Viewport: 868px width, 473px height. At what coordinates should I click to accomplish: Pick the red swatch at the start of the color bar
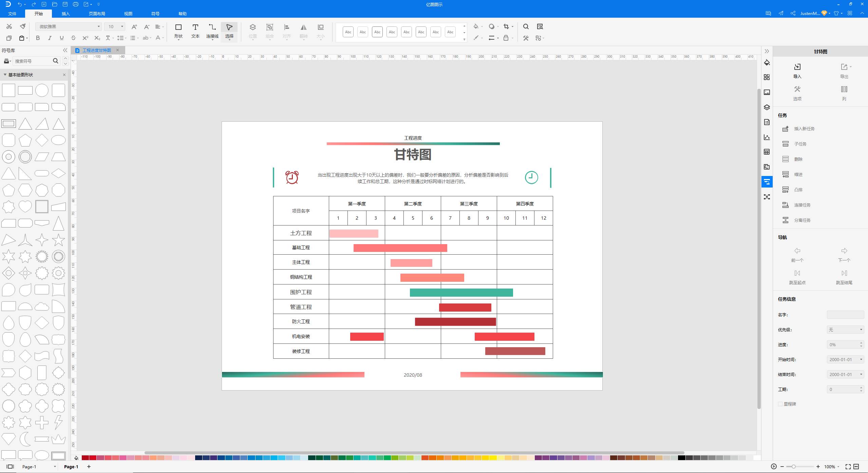pos(85,458)
